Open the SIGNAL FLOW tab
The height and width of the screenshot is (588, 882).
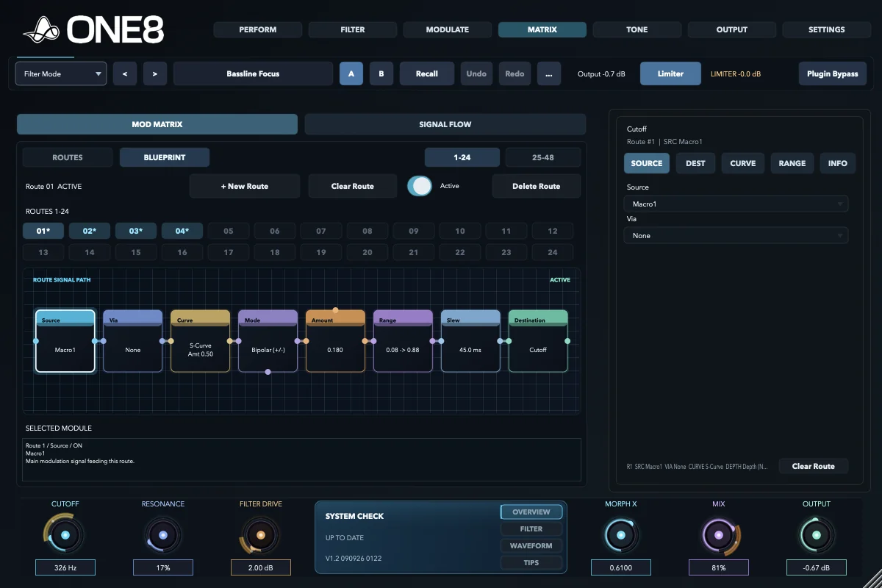coord(445,124)
